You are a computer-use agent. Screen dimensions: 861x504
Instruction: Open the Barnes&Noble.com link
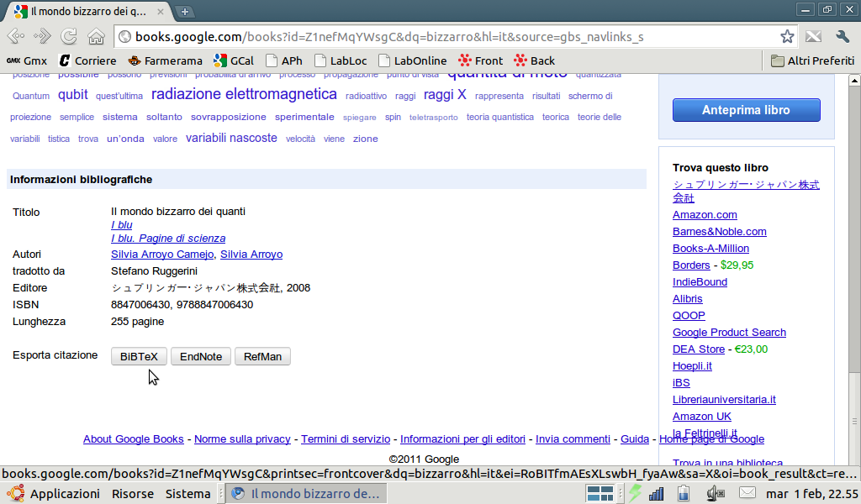click(720, 232)
